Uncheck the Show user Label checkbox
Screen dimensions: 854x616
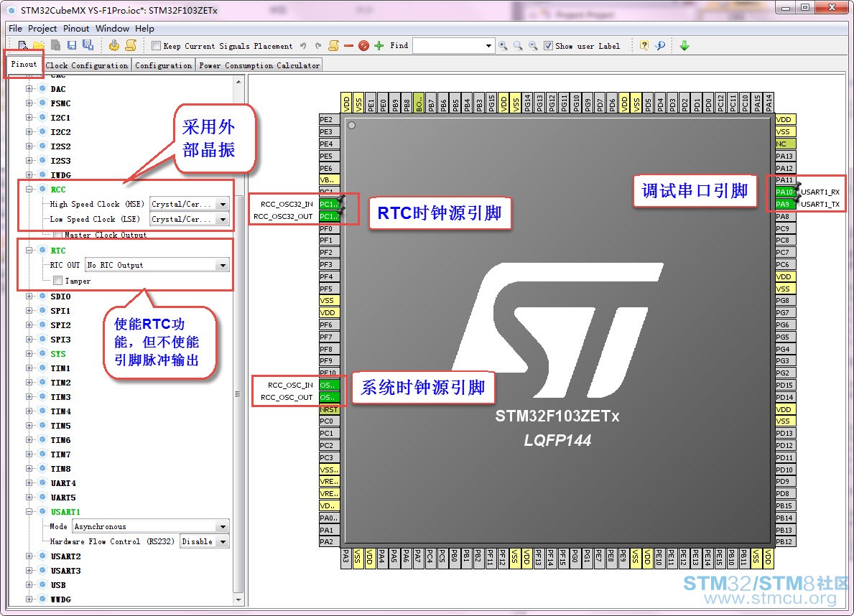[549, 46]
